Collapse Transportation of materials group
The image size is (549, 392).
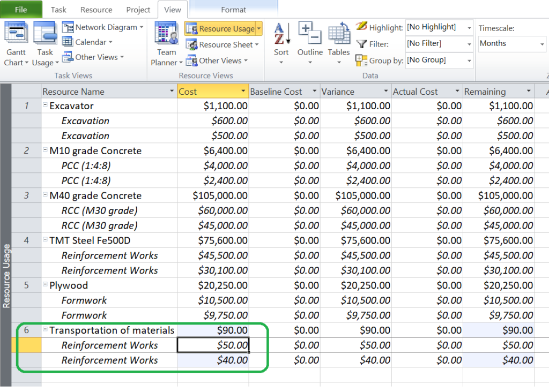click(46, 330)
